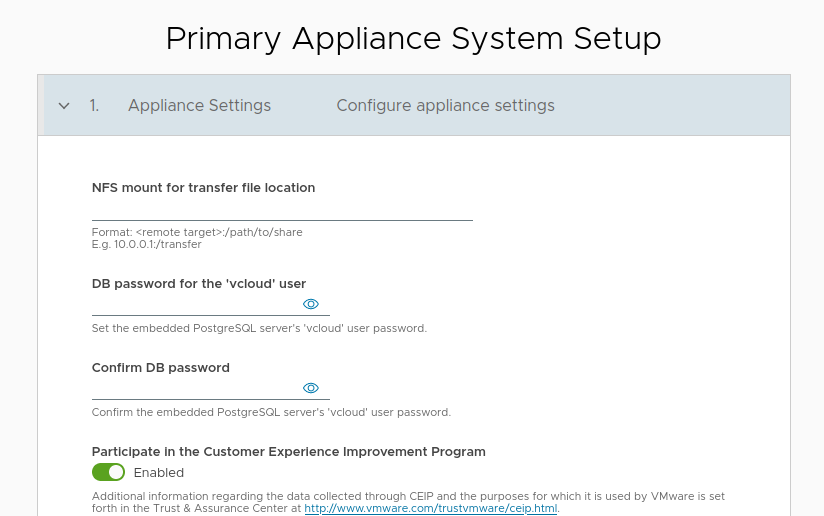Viewport: 824px width, 516px height.
Task: Click the 'NFS mount for transfer file location' label
Action: pos(203,187)
